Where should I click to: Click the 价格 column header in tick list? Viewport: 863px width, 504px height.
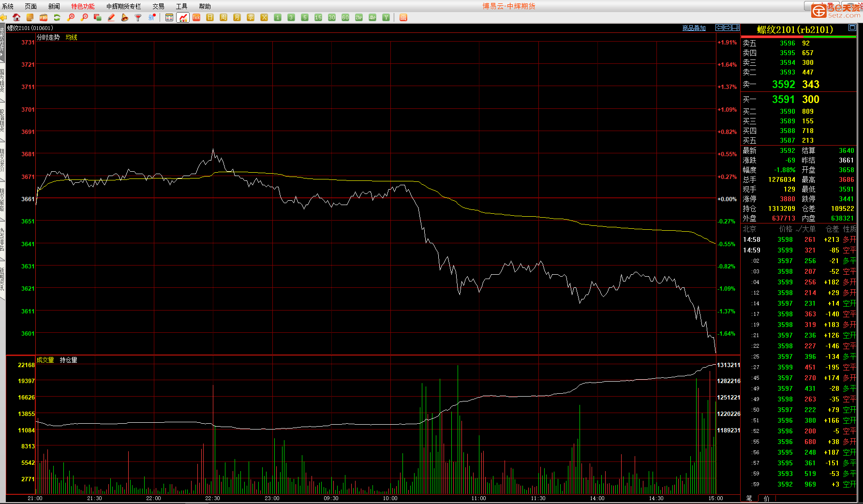click(786, 229)
